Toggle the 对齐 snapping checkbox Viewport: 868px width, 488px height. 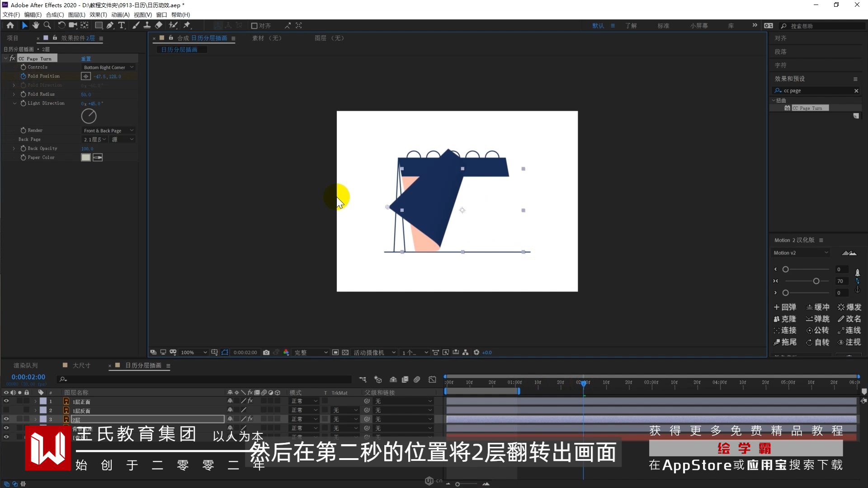click(254, 26)
